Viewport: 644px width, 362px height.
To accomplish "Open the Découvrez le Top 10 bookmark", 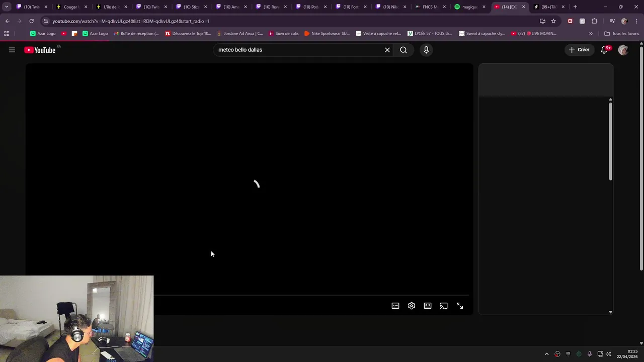I will pyautogui.click(x=188, y=34).
